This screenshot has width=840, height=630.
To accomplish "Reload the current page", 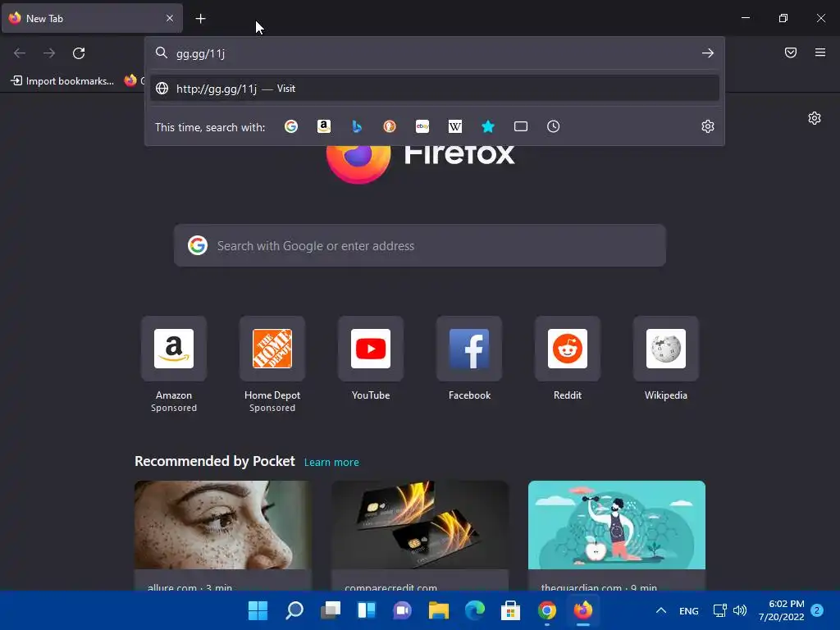I will tap(79, 53).
